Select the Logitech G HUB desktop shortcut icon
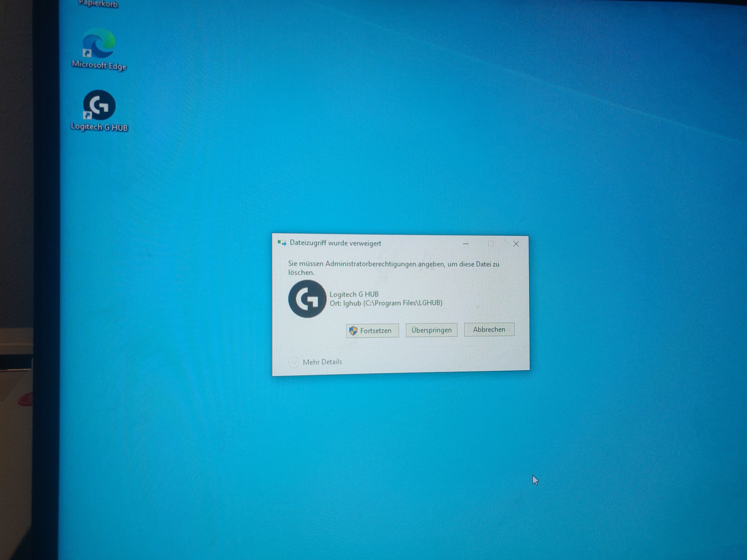The height and width of the screenshot is (560, 747). point(99,105)
